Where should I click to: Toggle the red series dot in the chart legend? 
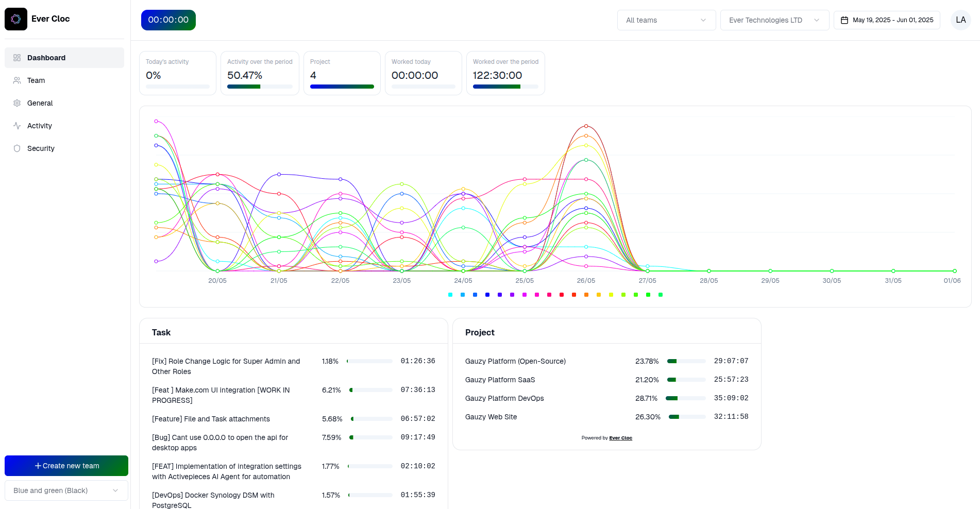(561, 295)
